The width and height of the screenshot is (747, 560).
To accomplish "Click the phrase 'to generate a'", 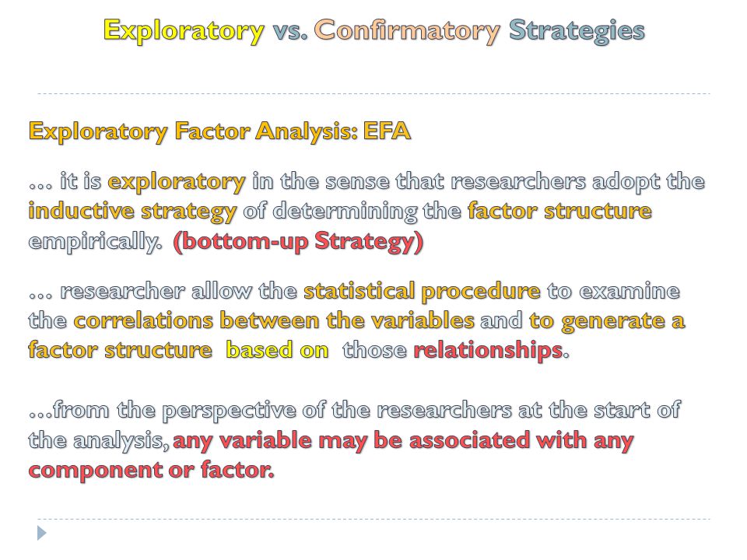I will 607,322.
